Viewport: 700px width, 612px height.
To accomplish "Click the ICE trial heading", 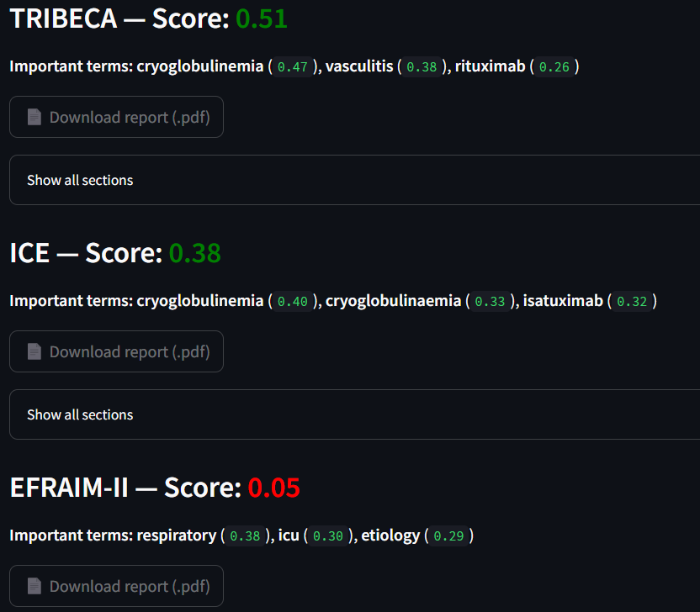I will pos(29,252).
